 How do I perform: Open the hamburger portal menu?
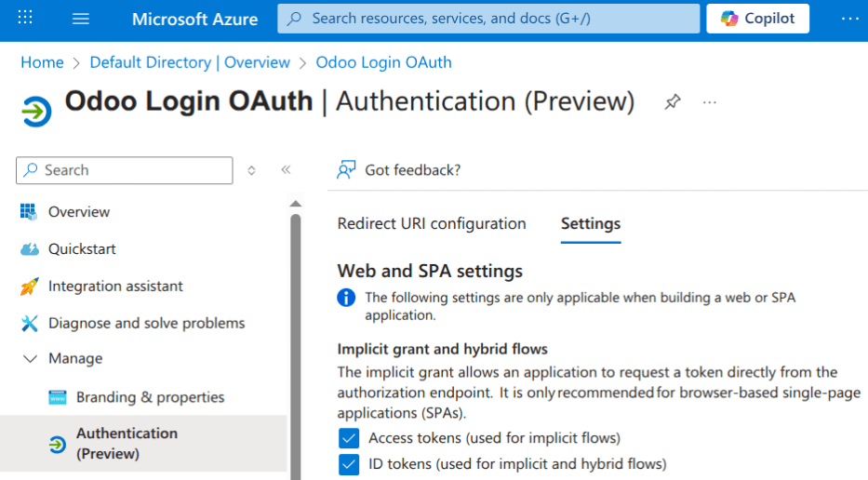tap(81, 19)
